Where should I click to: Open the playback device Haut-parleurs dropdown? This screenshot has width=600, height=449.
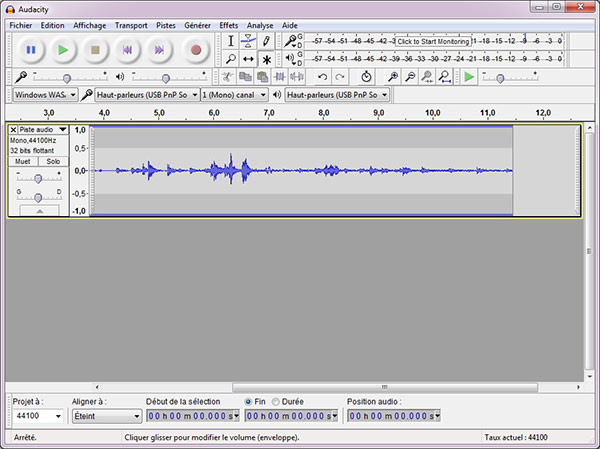click(337, 95)
